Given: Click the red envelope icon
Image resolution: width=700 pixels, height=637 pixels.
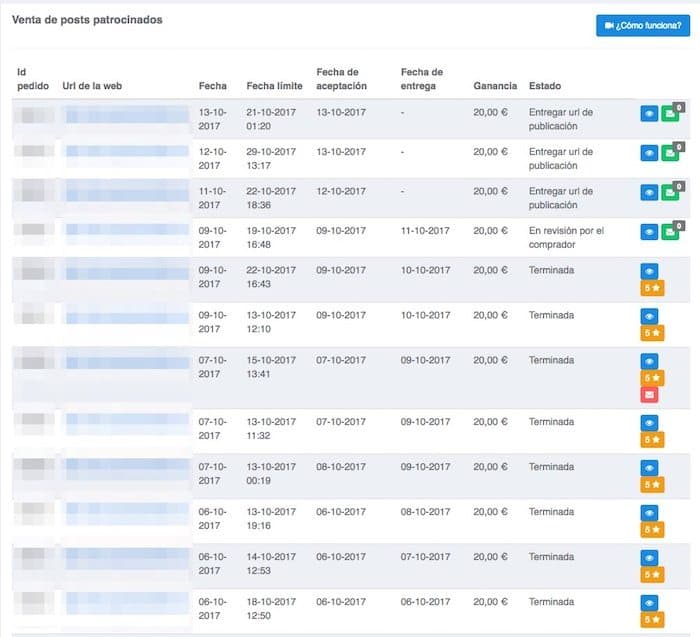Looking at the screenshot, I should tap(649, 395).
